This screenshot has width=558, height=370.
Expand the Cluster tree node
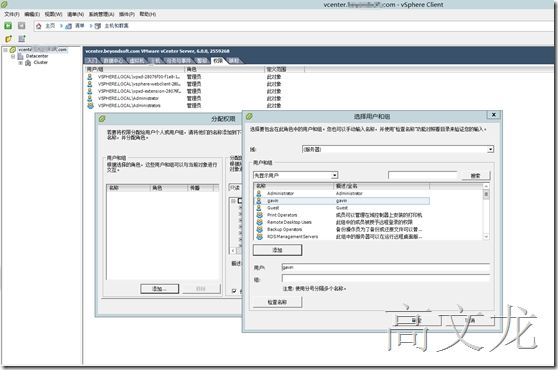[x=20, y=63]
